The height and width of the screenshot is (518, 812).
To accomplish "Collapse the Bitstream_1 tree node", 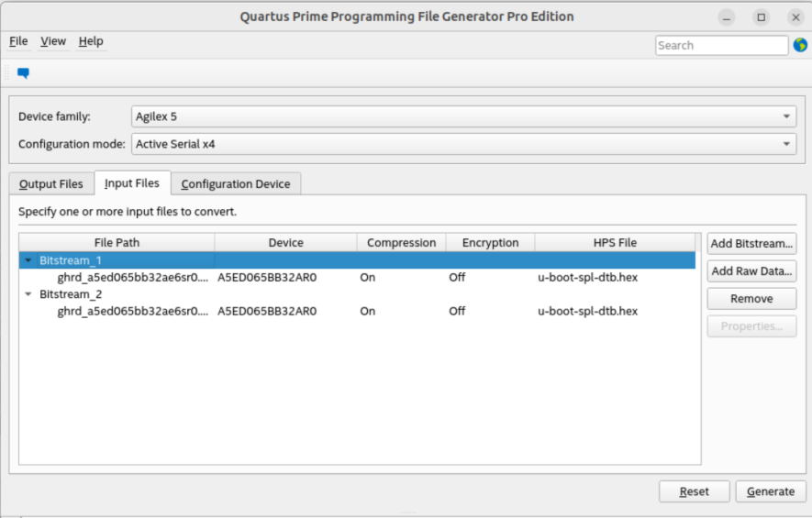I will coord(28,260).
